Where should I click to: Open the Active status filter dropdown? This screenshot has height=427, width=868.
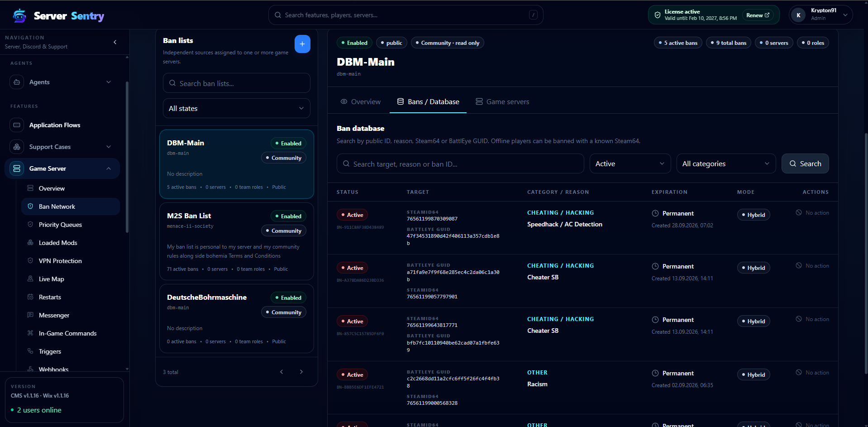point(630,163)
